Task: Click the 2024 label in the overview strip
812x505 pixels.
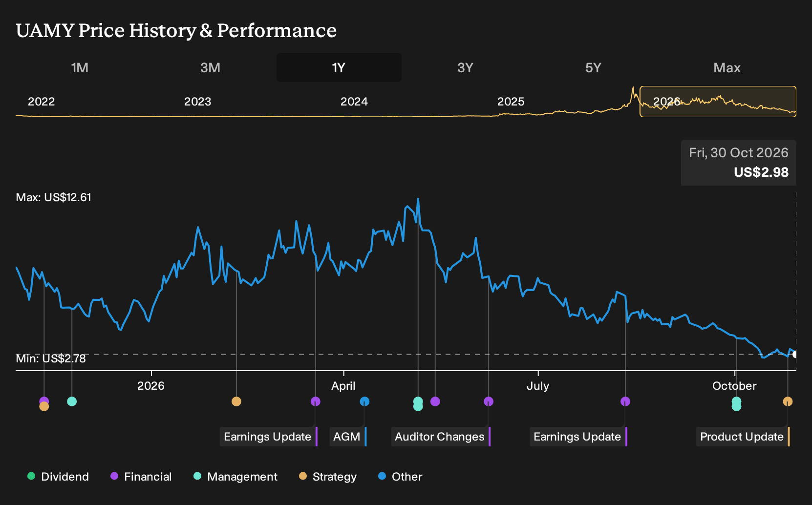Action: [354, 102]
